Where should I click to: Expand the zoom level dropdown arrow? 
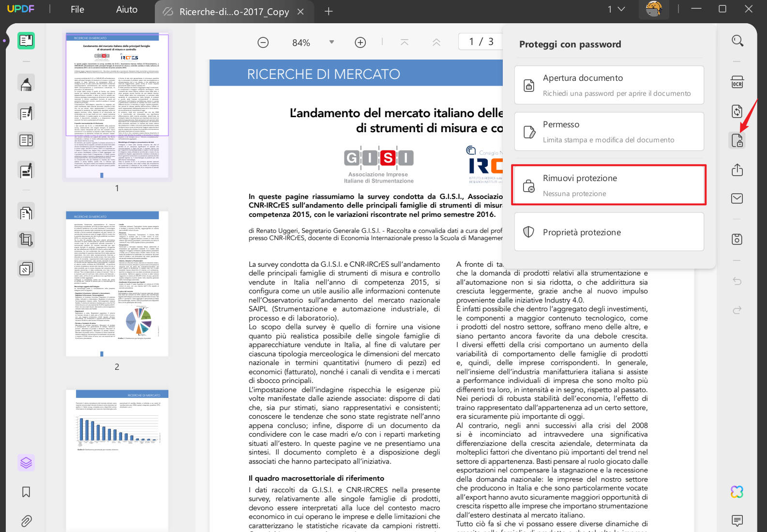pos(331,42)
